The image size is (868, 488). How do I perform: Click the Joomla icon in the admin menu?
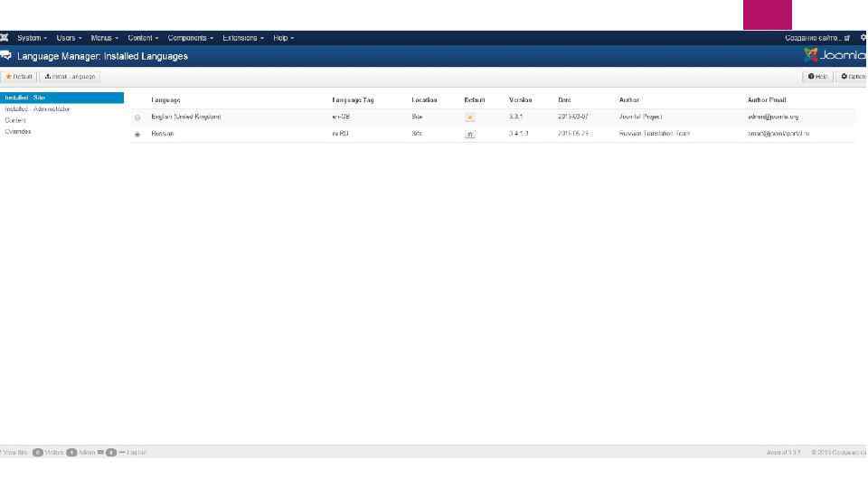[x=5, y=38]
